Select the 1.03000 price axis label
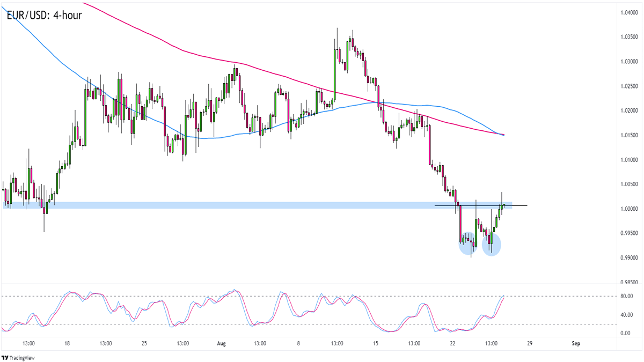 (629, 62)
